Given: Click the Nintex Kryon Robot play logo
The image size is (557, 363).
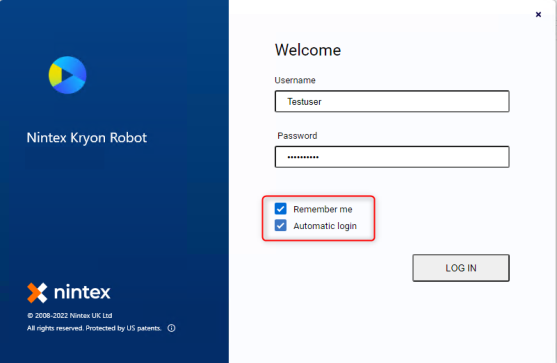Looking at the screenshot, I should tap(67, 75).
